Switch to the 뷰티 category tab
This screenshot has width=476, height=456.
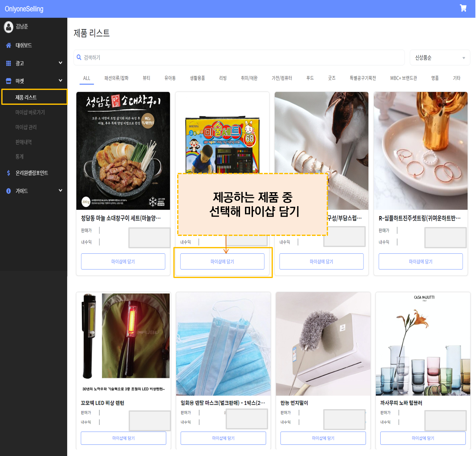coord(146,78)
